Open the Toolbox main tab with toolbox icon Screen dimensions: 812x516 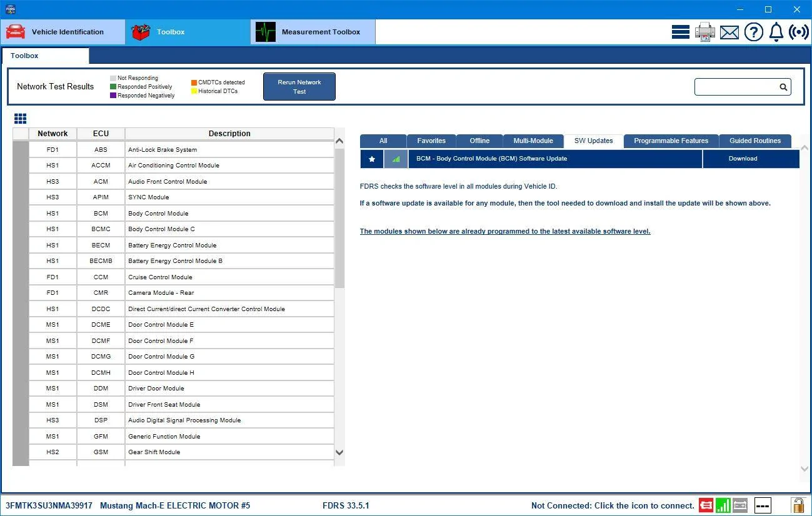188,32
